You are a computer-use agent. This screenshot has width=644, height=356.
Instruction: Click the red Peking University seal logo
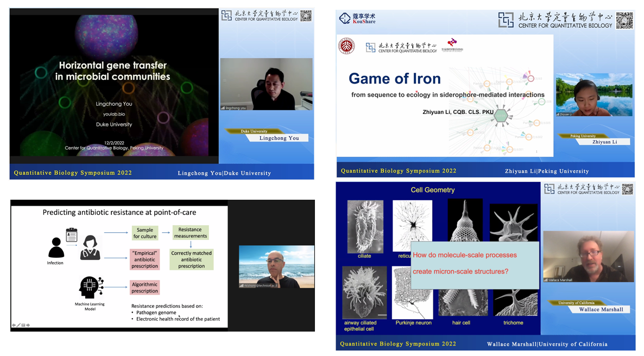(x=346, y=46)
